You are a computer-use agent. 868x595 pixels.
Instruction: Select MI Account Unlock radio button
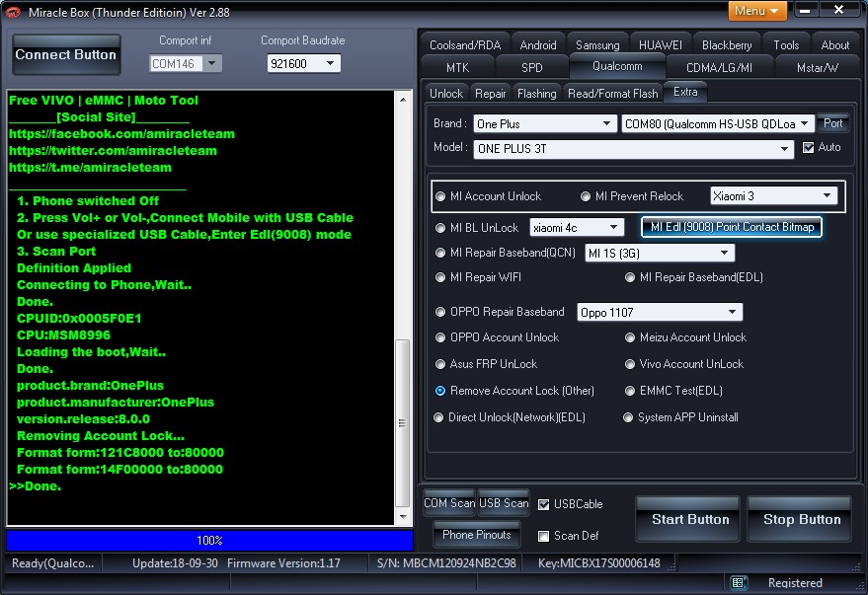click(440, 196)
